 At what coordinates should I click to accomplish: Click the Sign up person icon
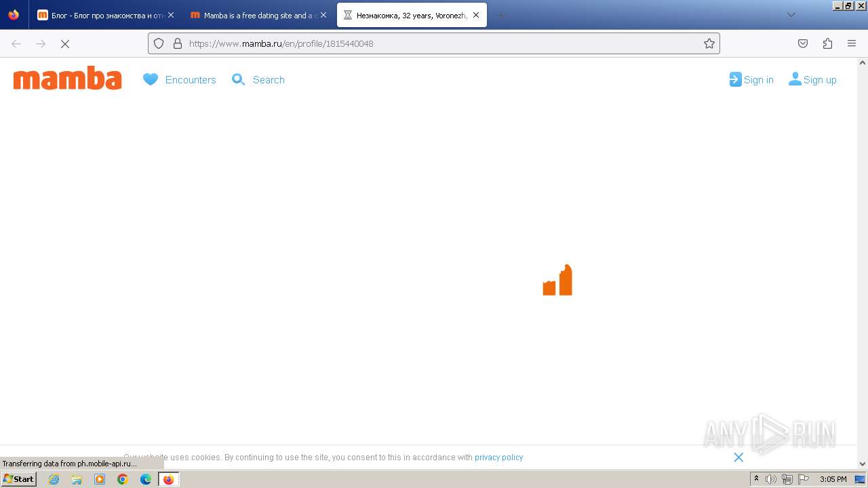(x=795, y=79)
